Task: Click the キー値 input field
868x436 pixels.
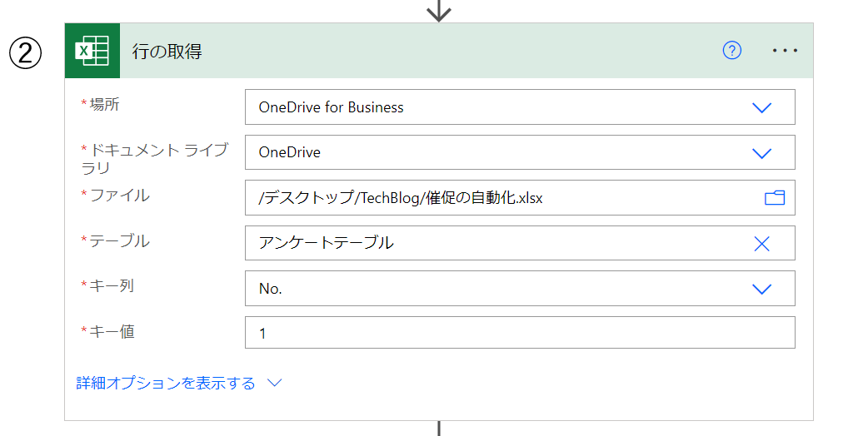Action: tap(520, 333)
